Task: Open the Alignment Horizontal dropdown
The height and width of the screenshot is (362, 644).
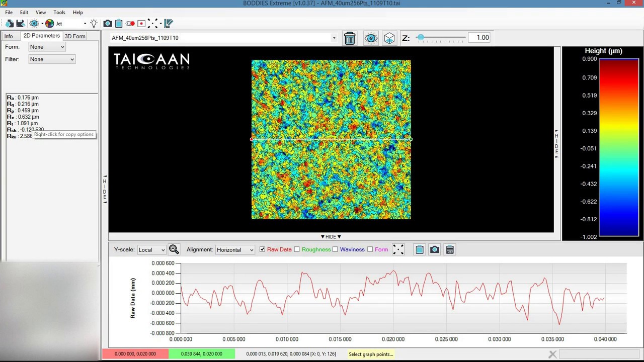Action: (235, 250)
